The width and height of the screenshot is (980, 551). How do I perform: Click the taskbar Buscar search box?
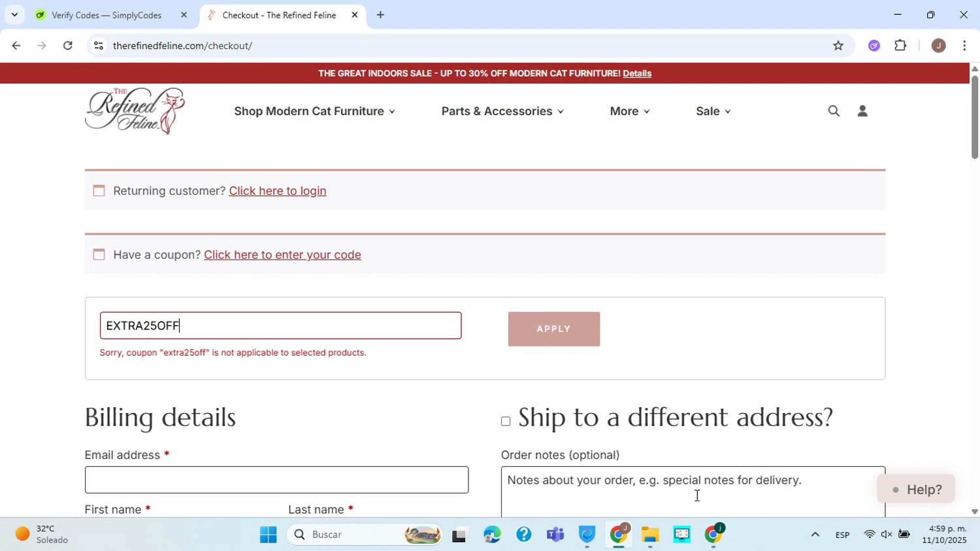[x=366, y=535]
